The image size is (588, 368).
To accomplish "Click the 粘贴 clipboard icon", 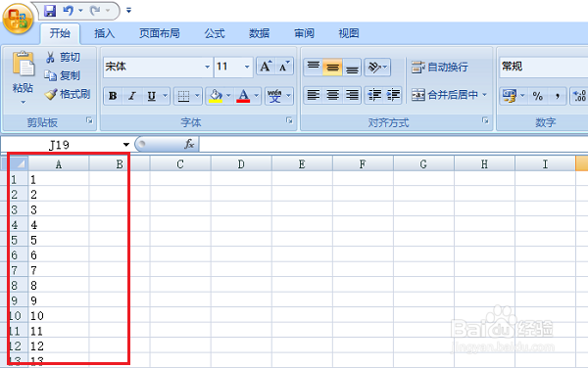I will click(x=24, y=64).
